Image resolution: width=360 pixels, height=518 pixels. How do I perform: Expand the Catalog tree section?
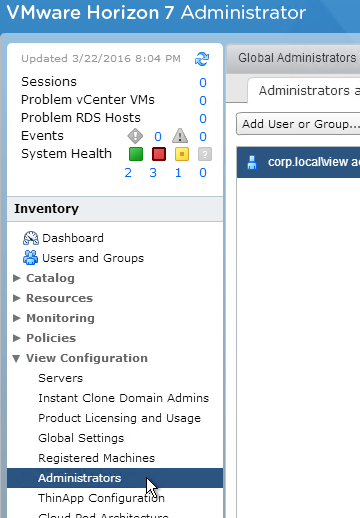click(x=17, y=278)
